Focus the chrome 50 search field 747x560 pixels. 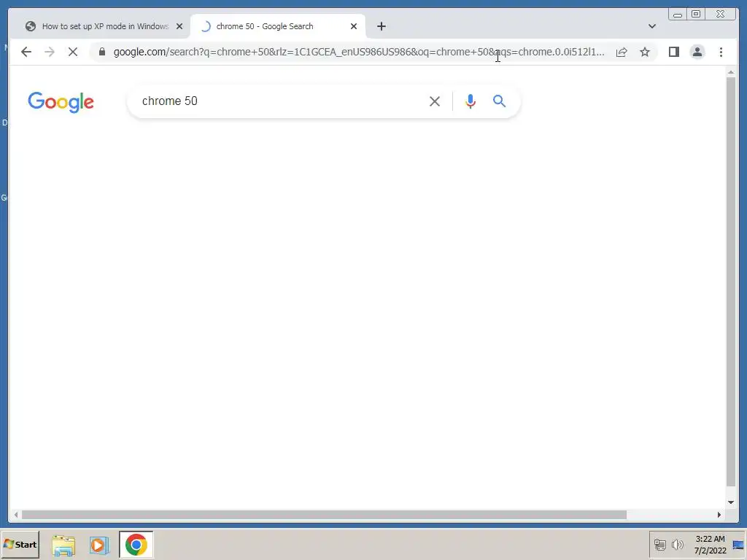[x=281, y=101]
